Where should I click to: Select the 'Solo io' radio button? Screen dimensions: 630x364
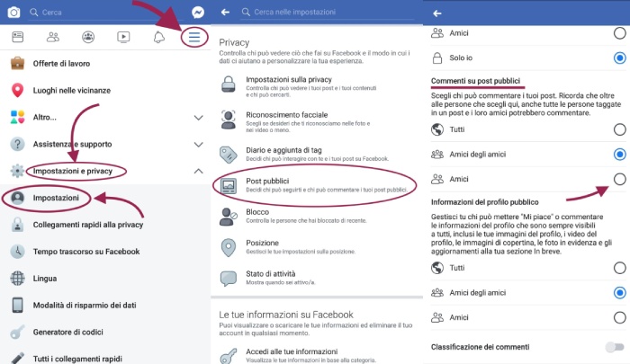[x=619, y=58]
